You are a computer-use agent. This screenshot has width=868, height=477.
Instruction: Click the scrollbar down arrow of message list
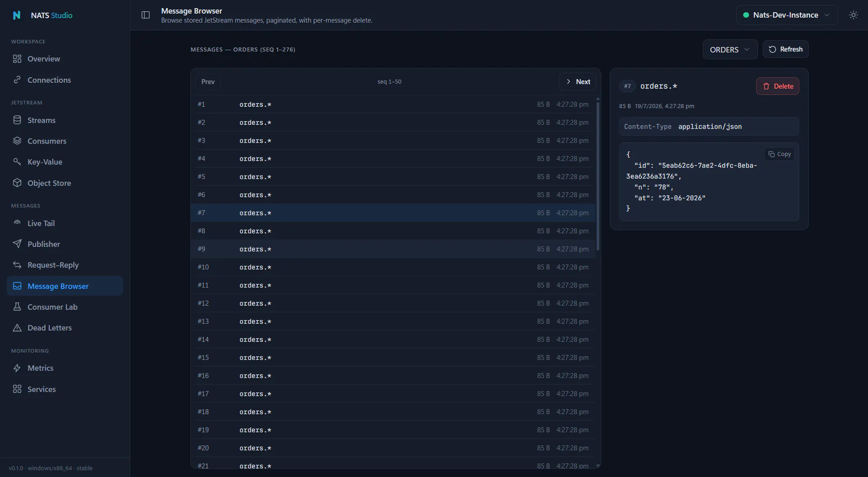pyautogui.click(x=598, y=465)
